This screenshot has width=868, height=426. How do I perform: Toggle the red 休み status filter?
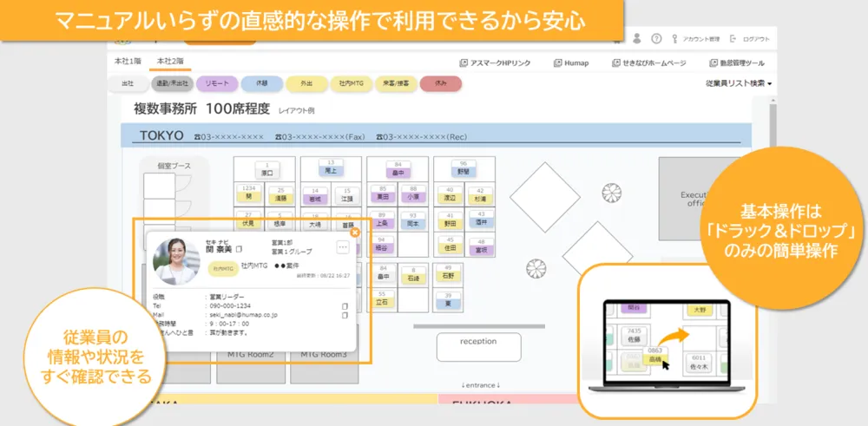click(441, 83)
